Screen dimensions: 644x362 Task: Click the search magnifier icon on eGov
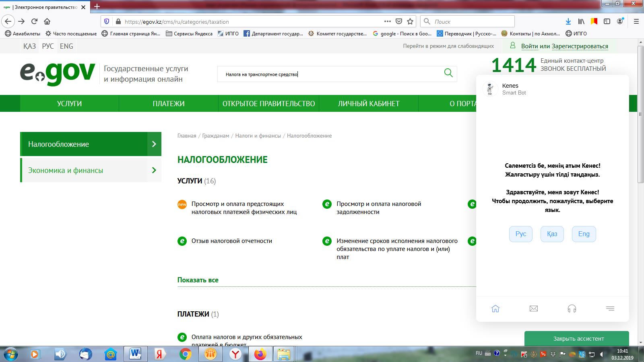[x=448, y=73]
